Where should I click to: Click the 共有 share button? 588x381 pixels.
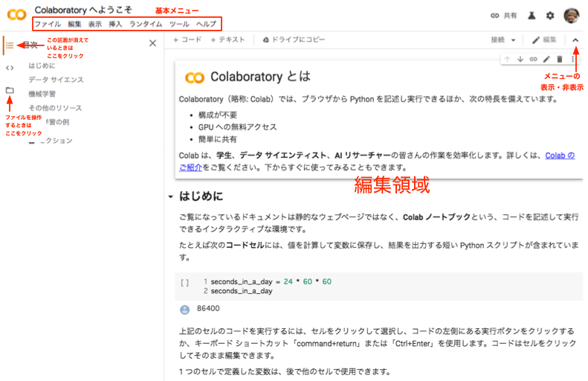click(x=504, y=15)
